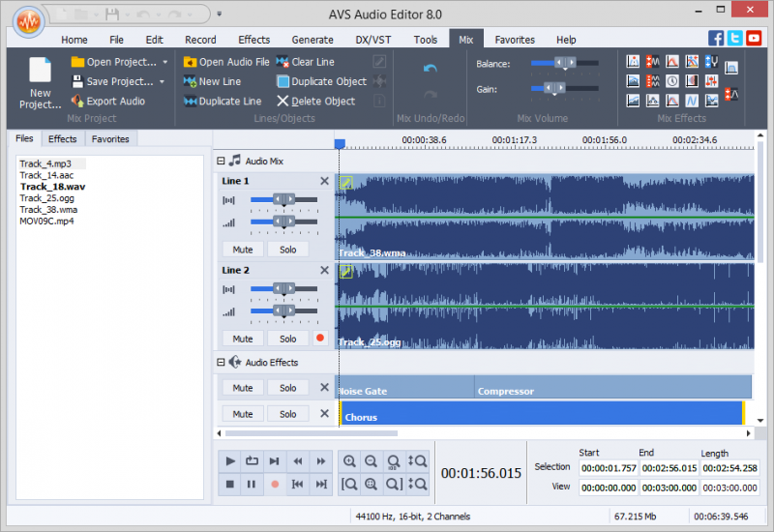The height and width of the screenshot is (532, 774).
Task: Click the edit pencil on Track_38.wma clip
Action: point(346,183)
